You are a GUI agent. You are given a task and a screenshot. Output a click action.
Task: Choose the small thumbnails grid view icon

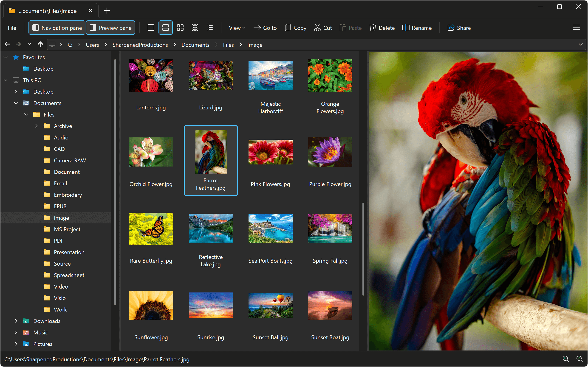(x=195, y=28)
